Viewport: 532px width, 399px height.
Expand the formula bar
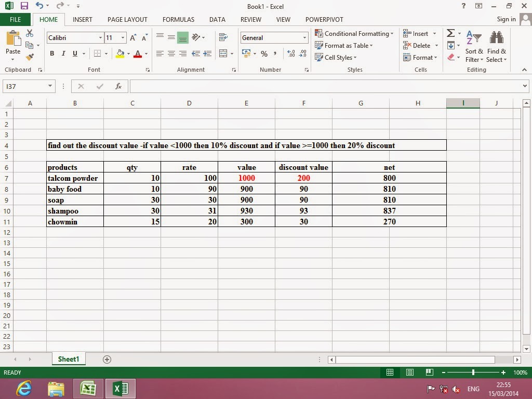coord(525,86)
